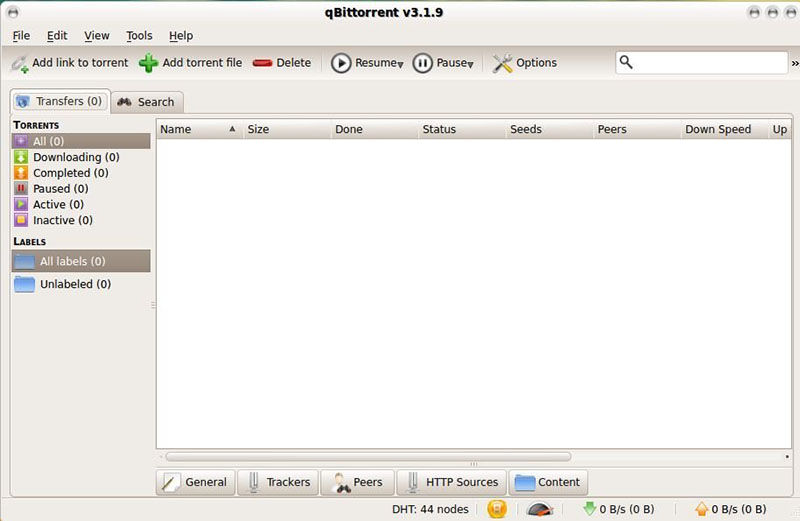
Task: Toggle Name column sort arrow
Action: coord(232,129)
